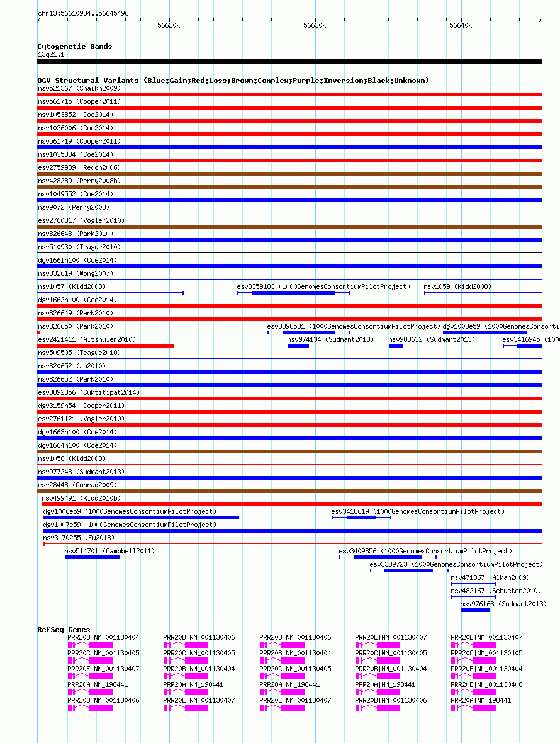Select the esv3409856 variant label

coord(425,552)
